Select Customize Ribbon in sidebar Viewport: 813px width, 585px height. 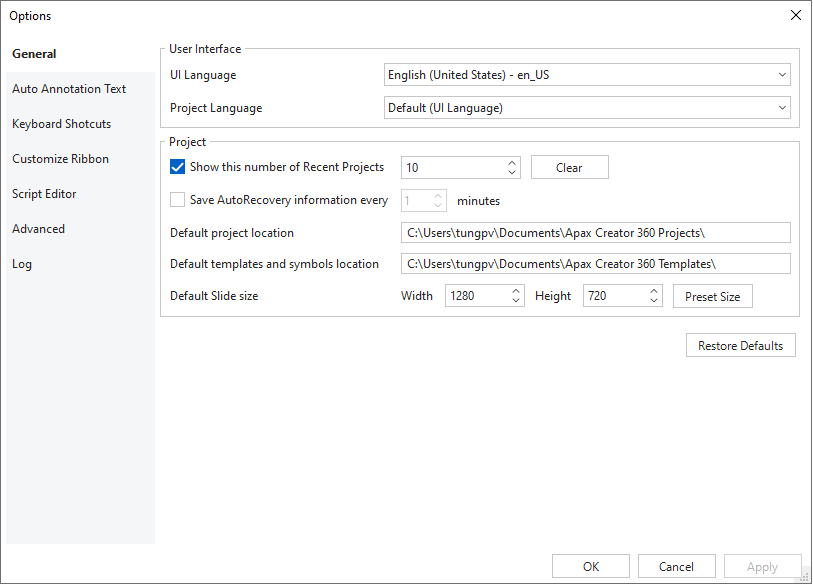(61, 159)
